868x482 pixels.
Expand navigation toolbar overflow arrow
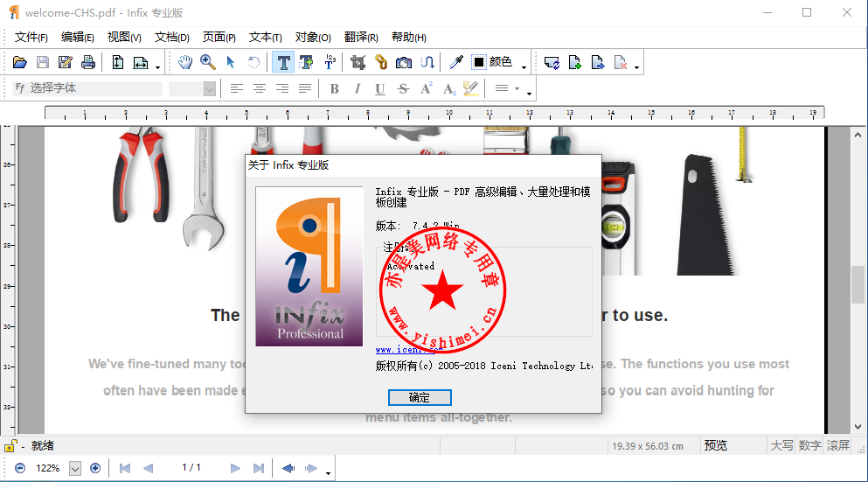tap(329, 474)
